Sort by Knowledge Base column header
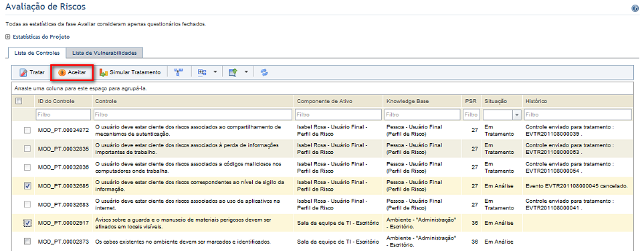644x251 pixels. point(407,101)
